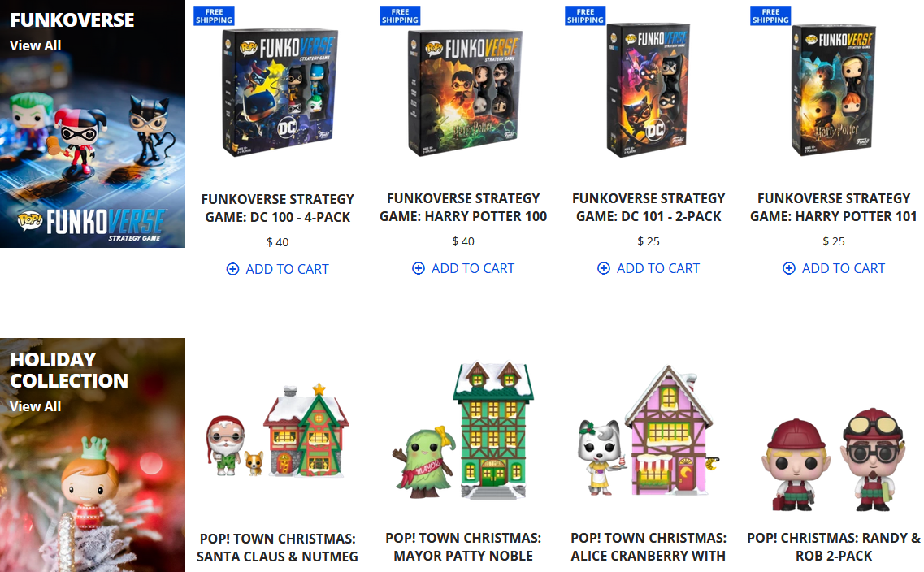
Task: Open Alice Cranberry Pop Town product title
Action: [x=649, y=547]
